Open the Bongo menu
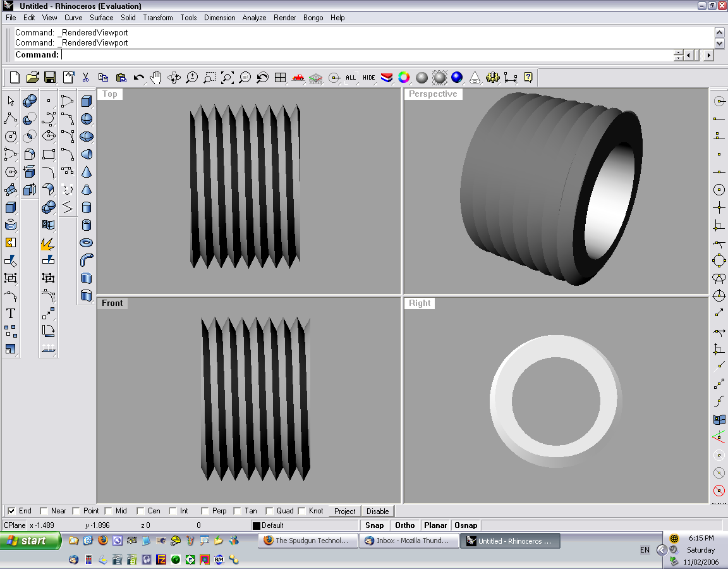 (x=313, y=18)
